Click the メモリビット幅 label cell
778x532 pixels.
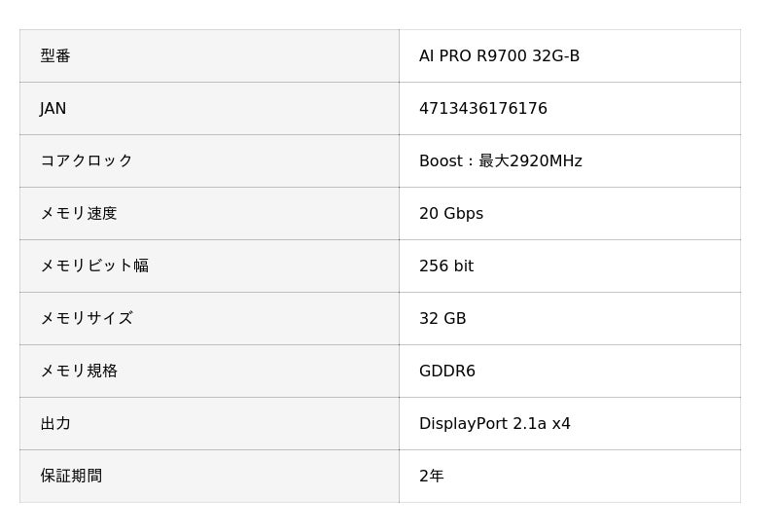click(93, 266)
